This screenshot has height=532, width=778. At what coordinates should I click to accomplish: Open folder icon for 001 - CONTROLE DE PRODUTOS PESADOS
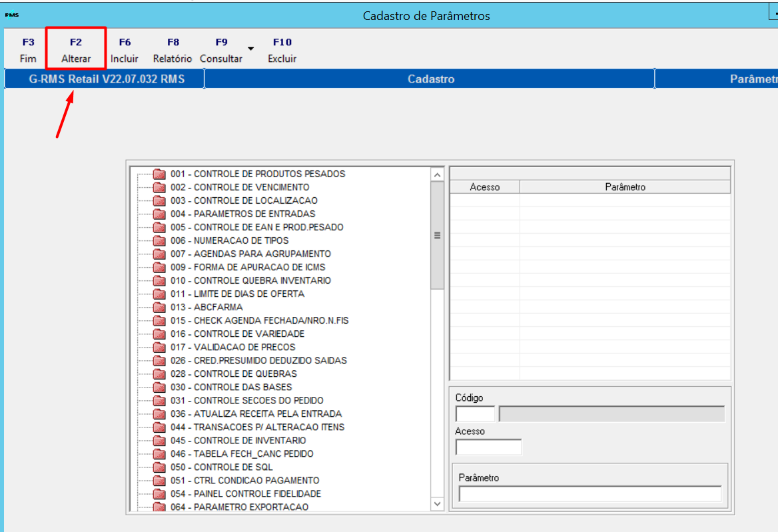point(159,174)
